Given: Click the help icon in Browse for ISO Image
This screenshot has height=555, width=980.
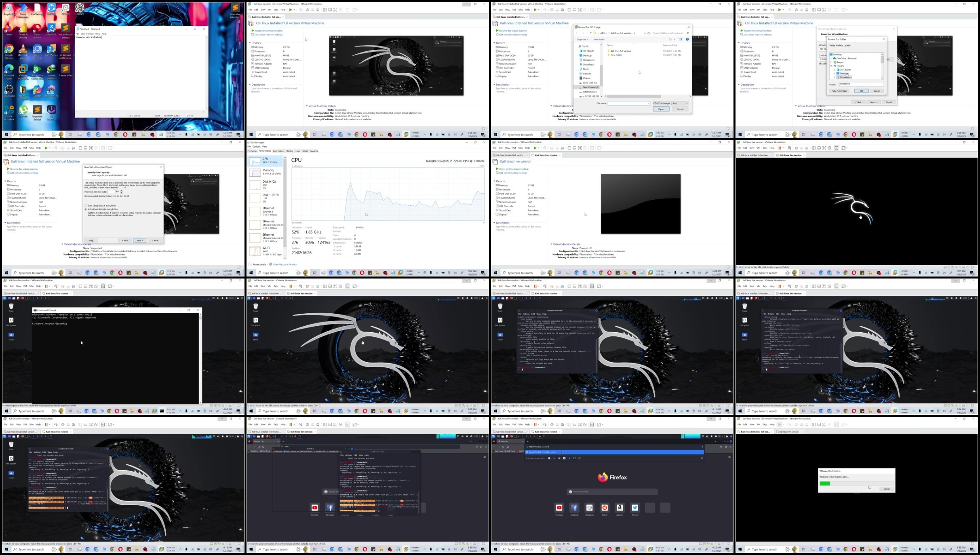Looking at the screenshot, I should click(x=687, y=40).
